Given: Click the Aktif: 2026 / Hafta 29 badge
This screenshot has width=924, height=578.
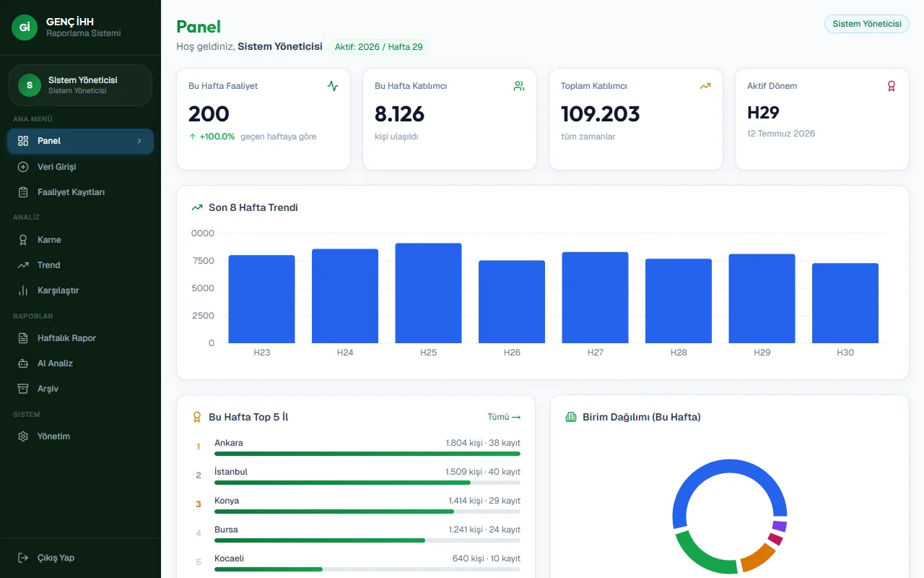Looking at the screenshot, I should (x=379, y=47).
